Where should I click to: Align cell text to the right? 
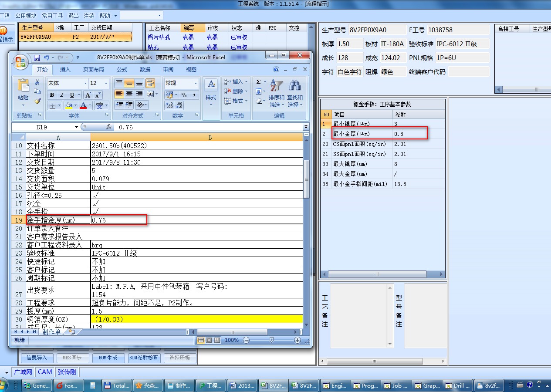(139, 94)
